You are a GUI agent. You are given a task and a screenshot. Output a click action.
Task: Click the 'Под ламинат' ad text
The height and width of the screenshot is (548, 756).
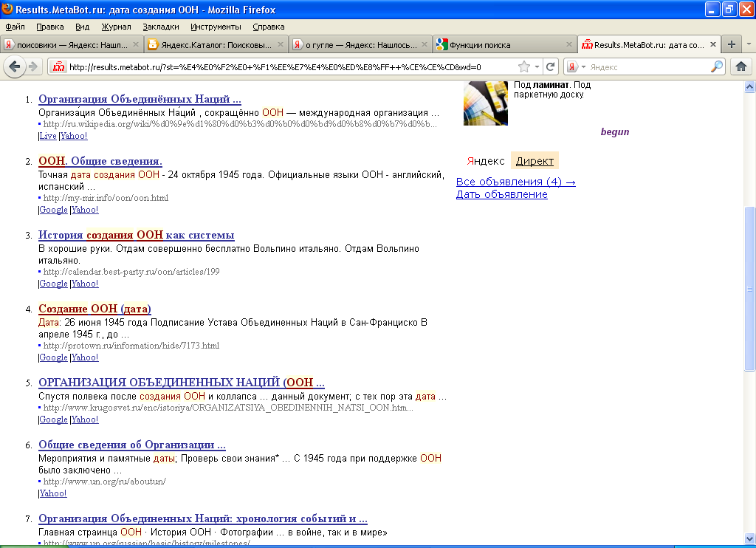(552, 89)
